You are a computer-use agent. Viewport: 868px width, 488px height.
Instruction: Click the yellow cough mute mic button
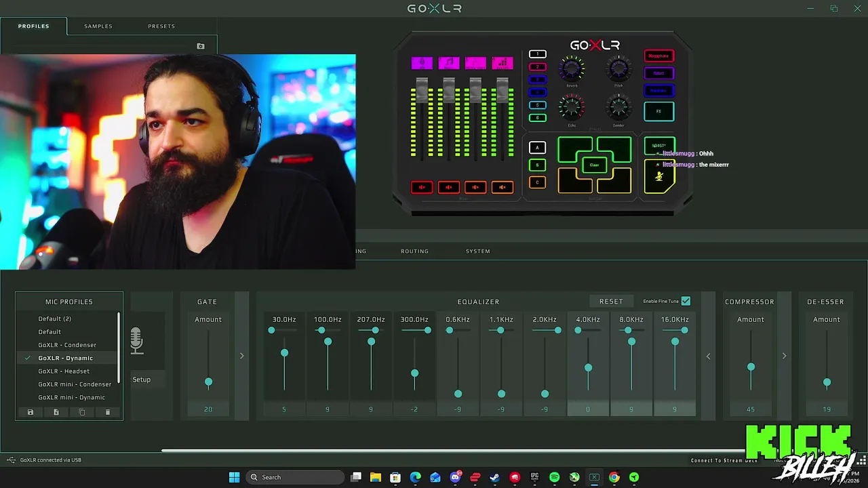pos(659,178)
